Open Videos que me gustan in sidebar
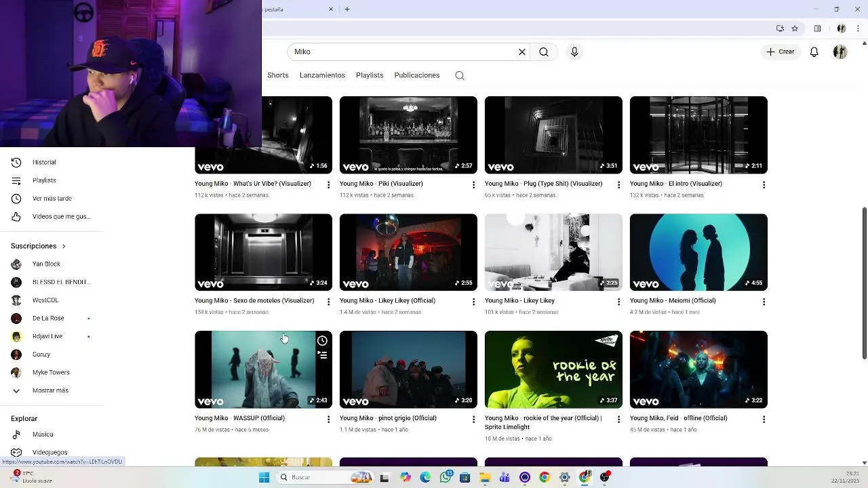The image size is (868, 488). pyautogui.click(x=51, y=217)
